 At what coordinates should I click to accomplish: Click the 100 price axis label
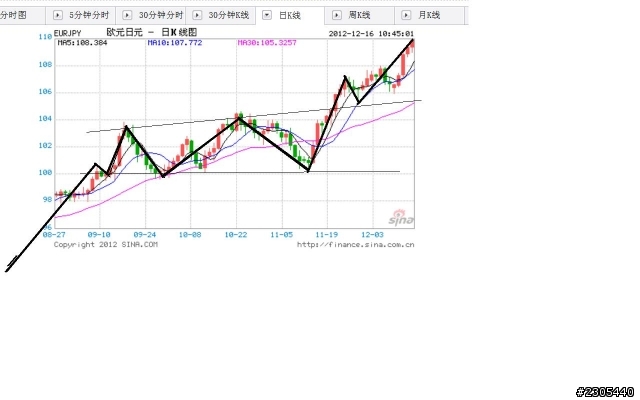click(x=45, y=173)
